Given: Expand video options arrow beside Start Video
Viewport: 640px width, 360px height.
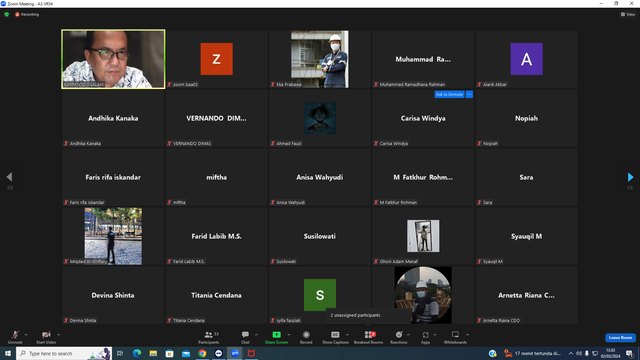Looking at the screenshot, I should [x=58, y=335].
